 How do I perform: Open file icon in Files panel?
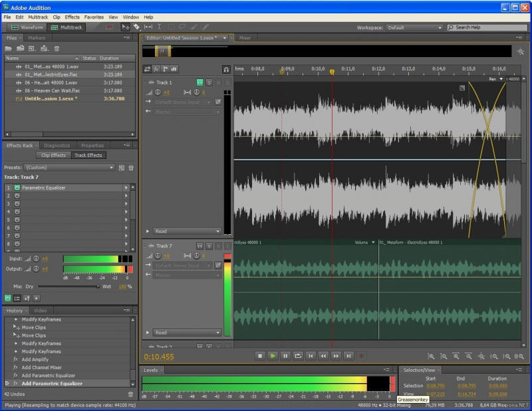pyautogui.click(x=9, y=49)
